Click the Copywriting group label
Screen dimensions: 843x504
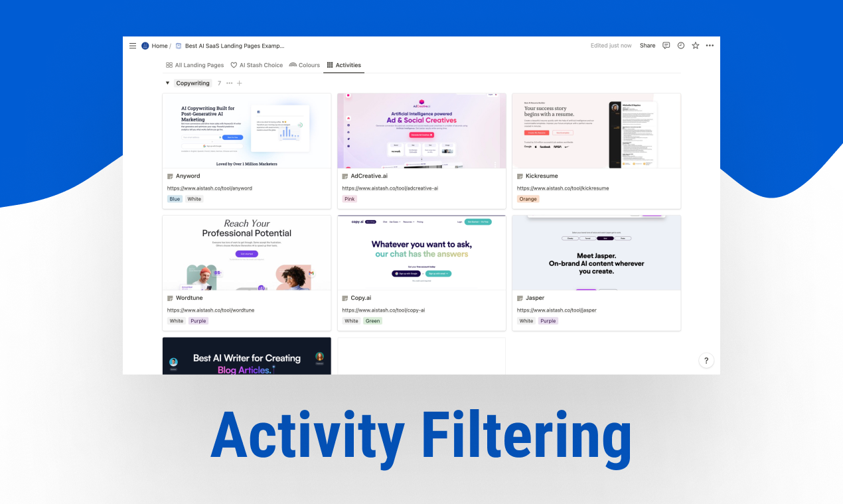(x=193, y=84)
